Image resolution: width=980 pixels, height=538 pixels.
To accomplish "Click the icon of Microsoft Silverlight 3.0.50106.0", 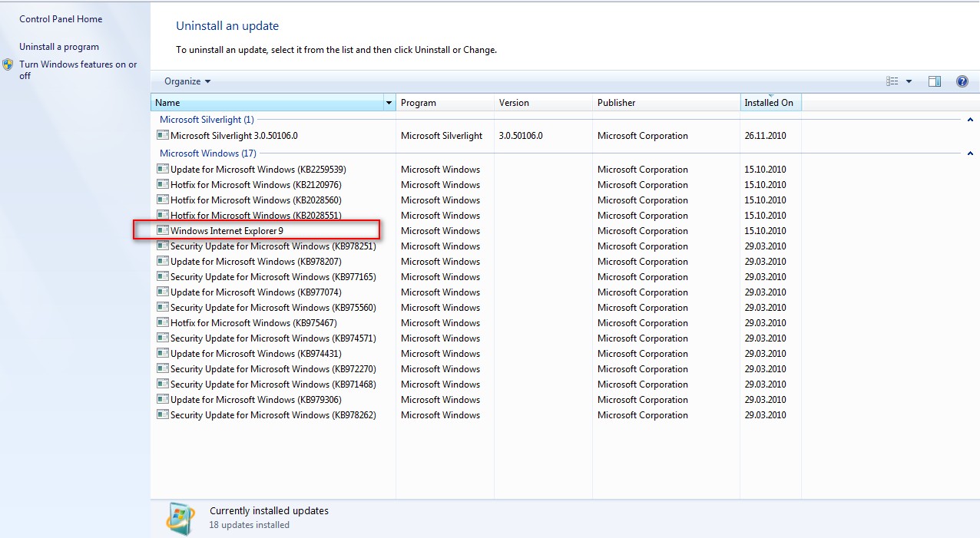I will (162, 135).
